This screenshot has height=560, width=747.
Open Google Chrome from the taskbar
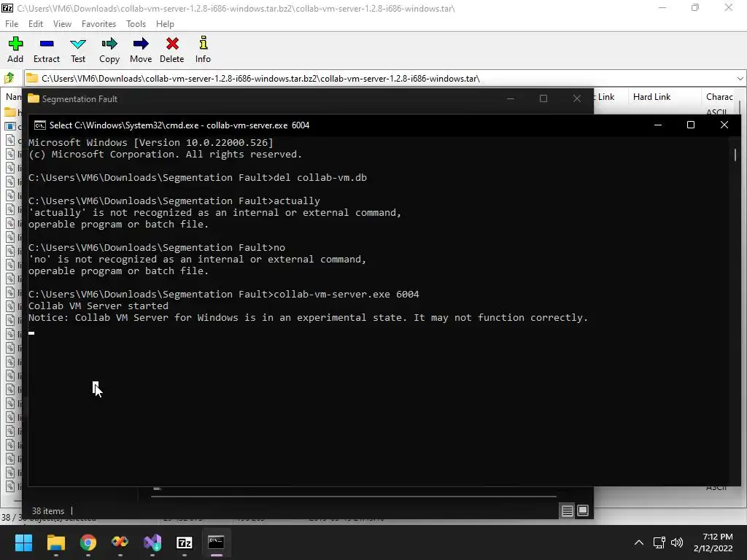pyautogui.click(x=88, y=542)
